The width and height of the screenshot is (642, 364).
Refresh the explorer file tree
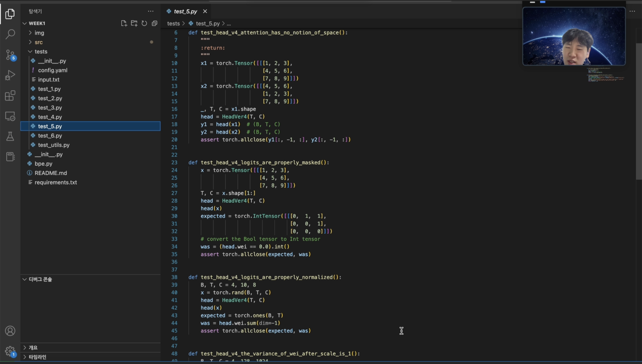tap(144, 23)
